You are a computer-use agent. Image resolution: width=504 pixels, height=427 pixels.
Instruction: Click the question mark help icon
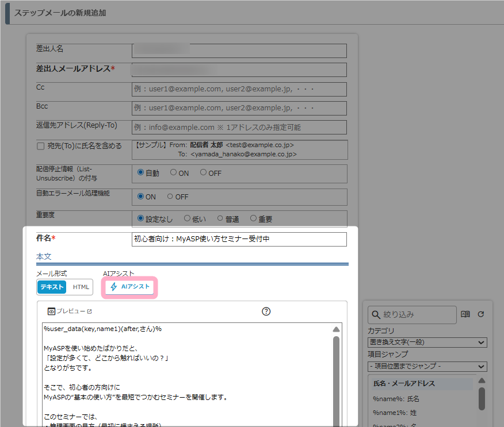266,311
